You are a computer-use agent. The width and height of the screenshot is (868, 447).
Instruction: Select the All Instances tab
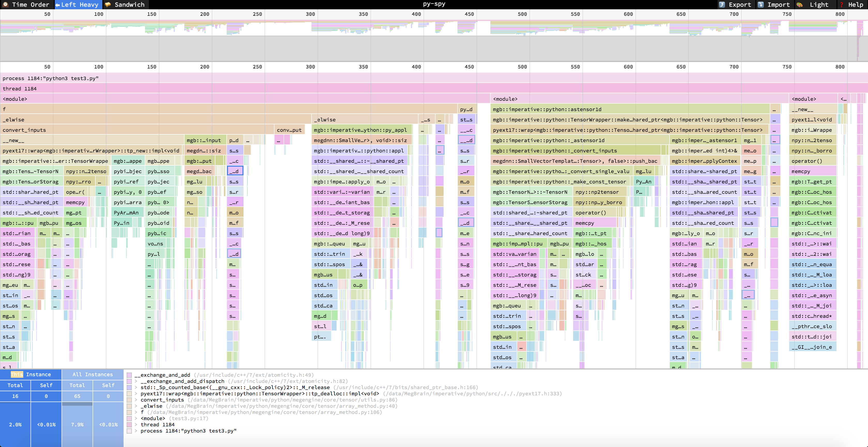pyautogui.click(x=93, y=374)
